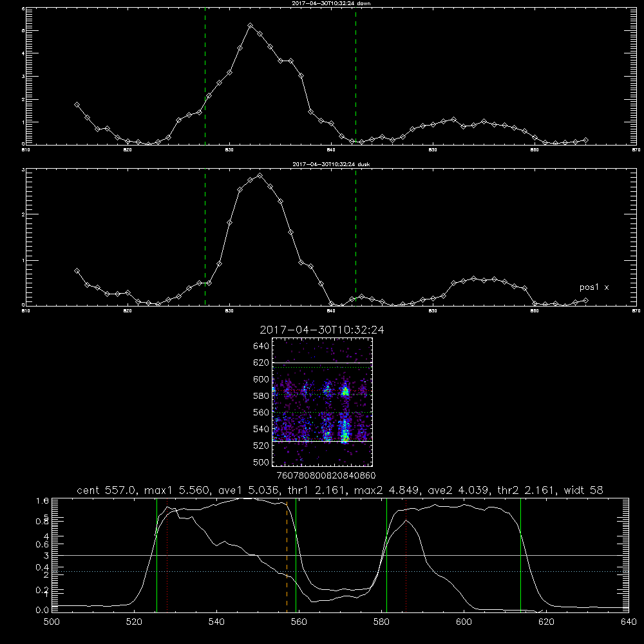
Task: Click y-axis label 600 beside spectrogram image
Action: click(x=261, y=379)
